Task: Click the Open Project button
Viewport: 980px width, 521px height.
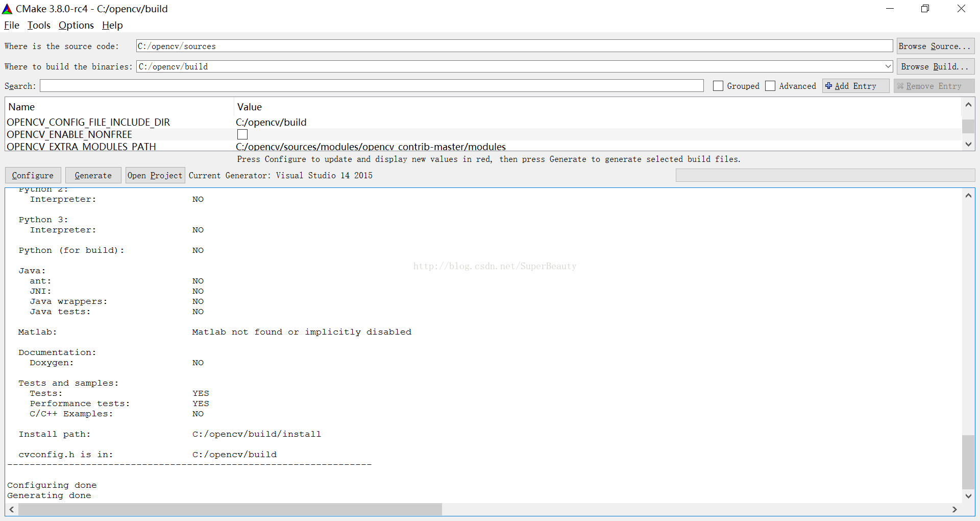Action: [155, 175]
